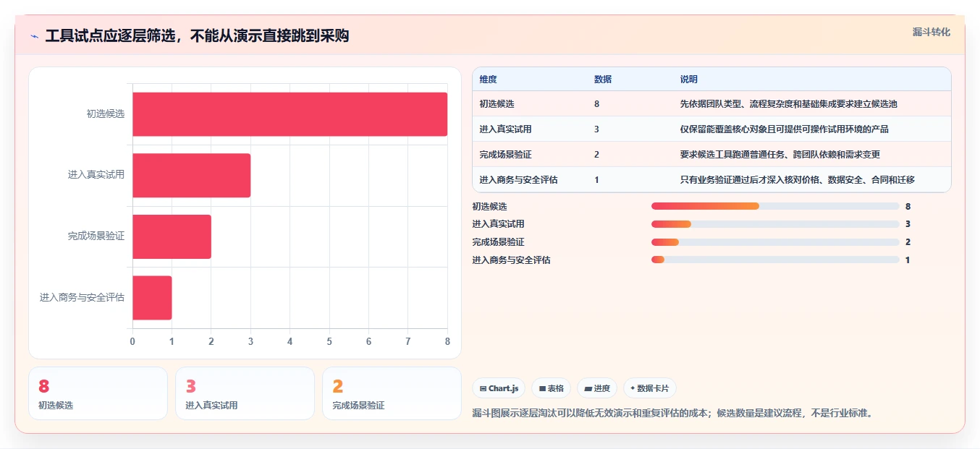The image size is (980, 449).
Task: Click the table data value 3
Action: point(596,129)
